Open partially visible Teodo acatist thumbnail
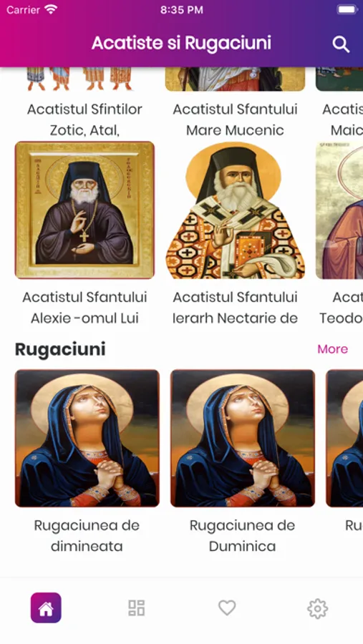 click(339, 210)
